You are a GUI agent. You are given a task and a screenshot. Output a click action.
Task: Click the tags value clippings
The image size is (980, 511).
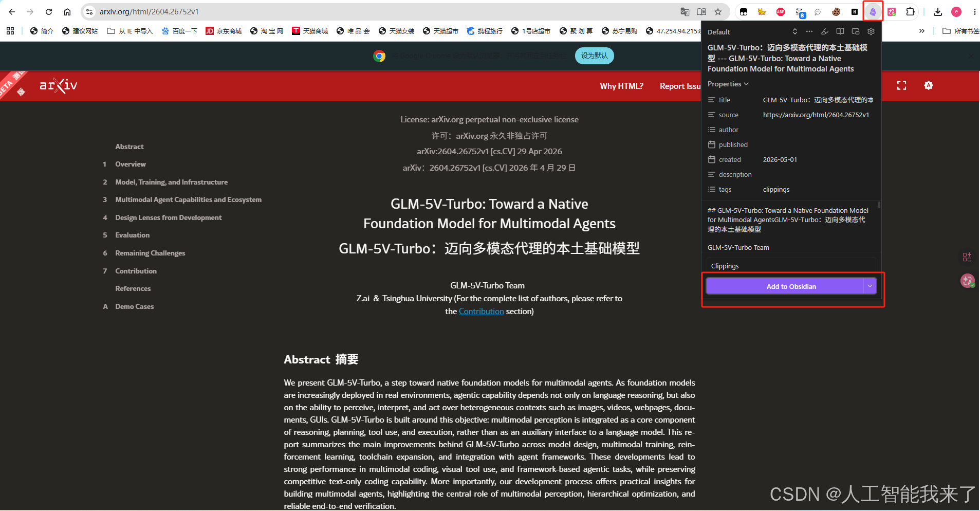point(776,189)
